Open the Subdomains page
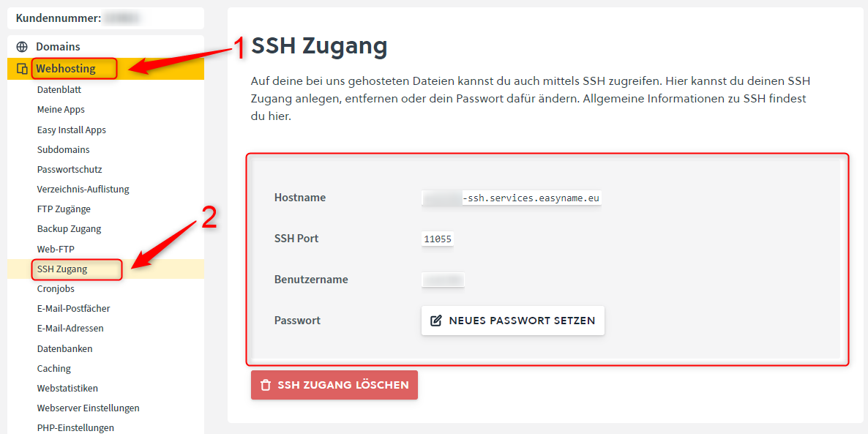868x434 pixels. tap(63, 150)
